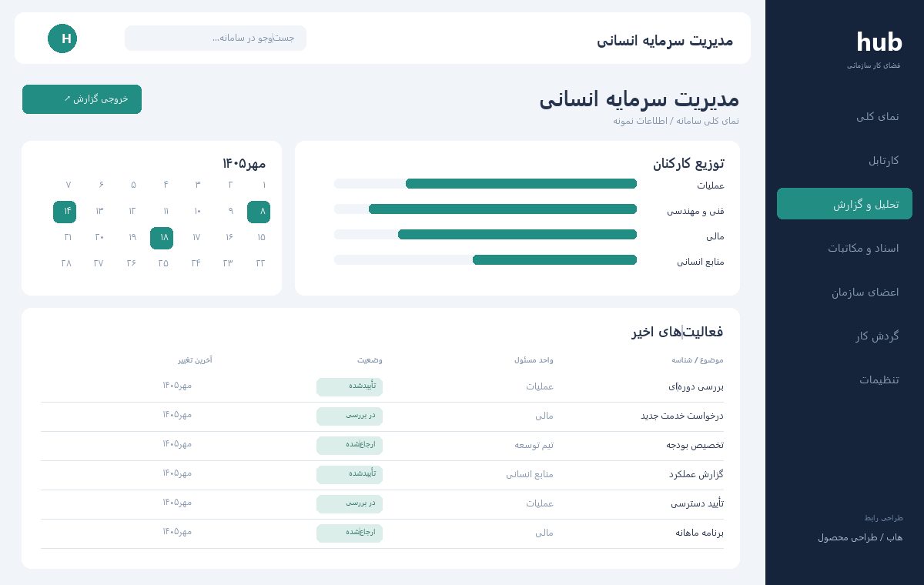Click the موضوع / شناسه column header
Screen dimensions: 924x585
(x=698, y=360)
